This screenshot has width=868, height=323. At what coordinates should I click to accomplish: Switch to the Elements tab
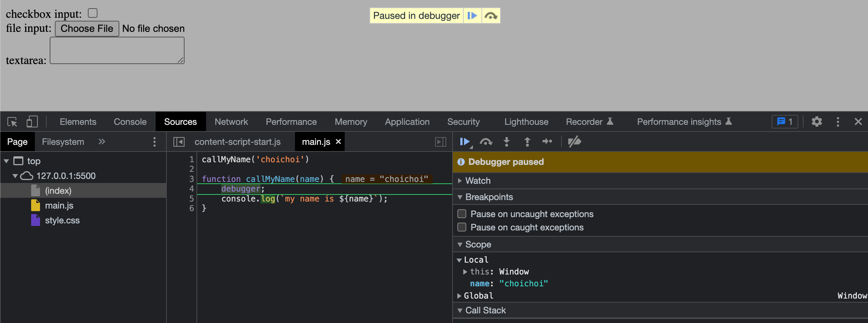coord(78,122)
